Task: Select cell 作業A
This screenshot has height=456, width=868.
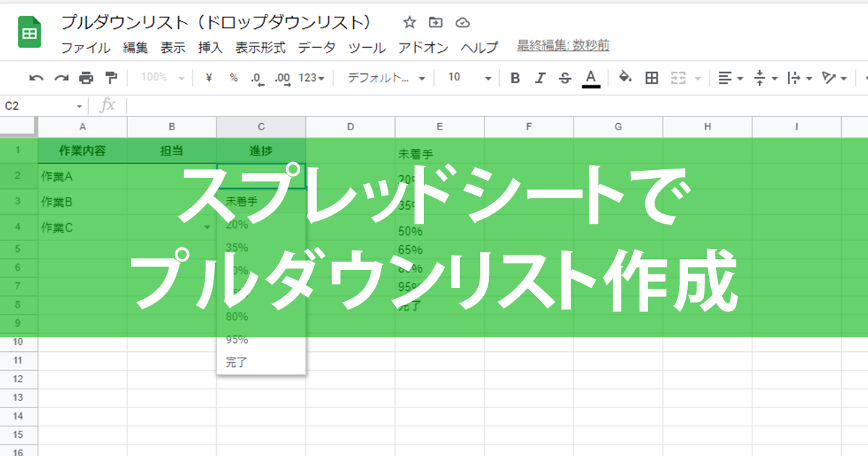Action: [82, 176]
